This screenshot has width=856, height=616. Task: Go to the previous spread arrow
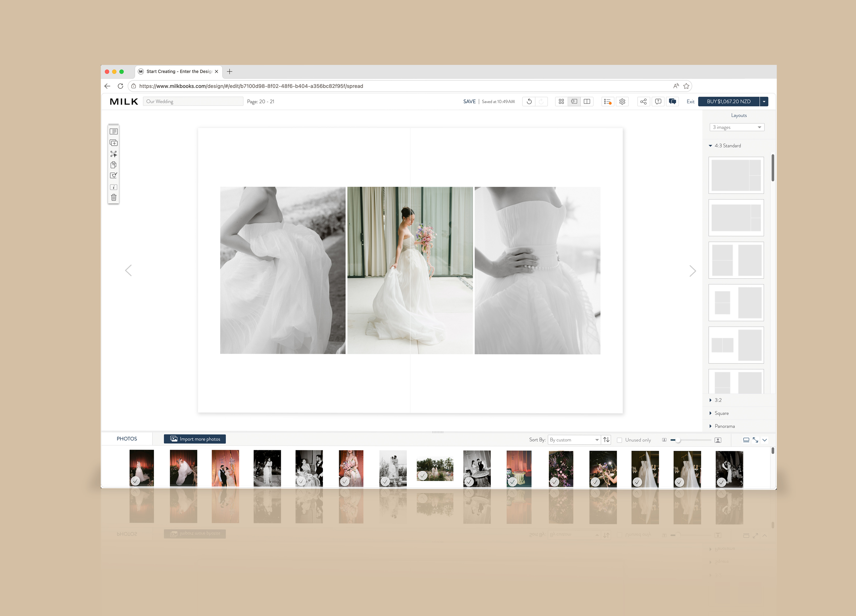point(128,271)
